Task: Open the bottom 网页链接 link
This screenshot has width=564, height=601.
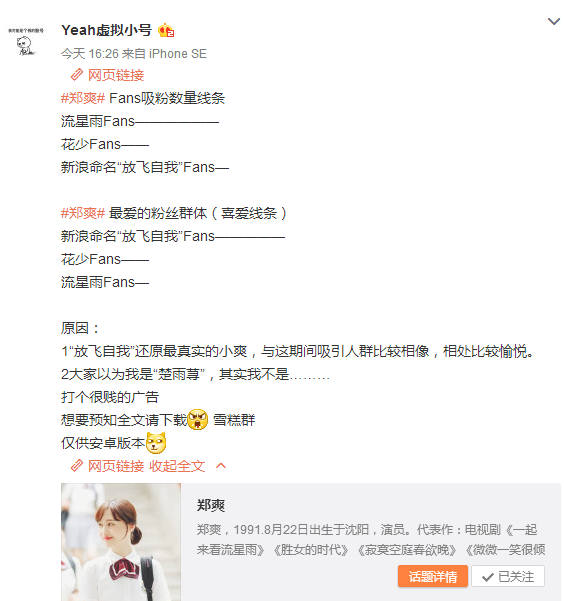Action: (116, 466)
